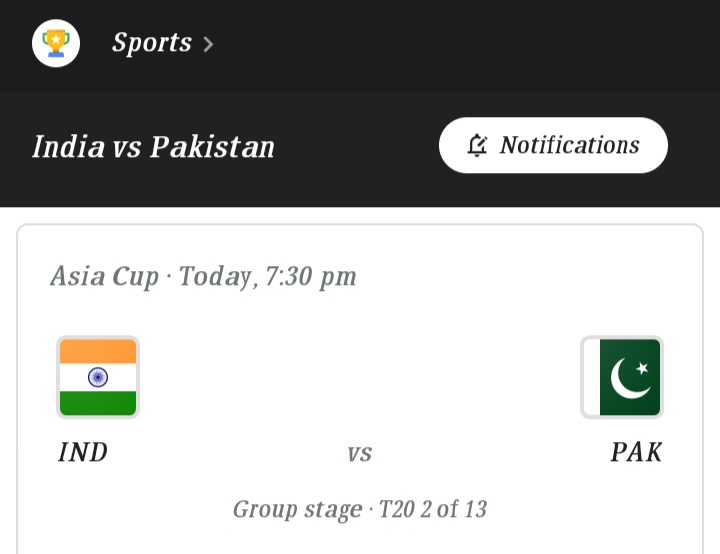Tap the India vs Pakistan heading
This screenshot has height=554, width=720.
point(153,147)
